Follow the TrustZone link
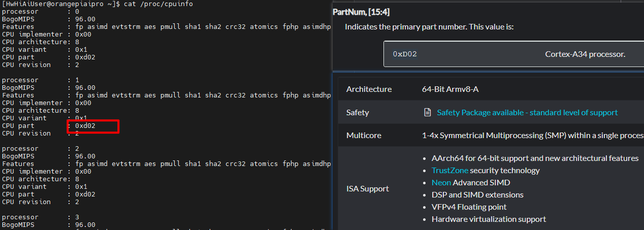The width and height of the screenshot is (644, 230). click(x=450, y=170)
